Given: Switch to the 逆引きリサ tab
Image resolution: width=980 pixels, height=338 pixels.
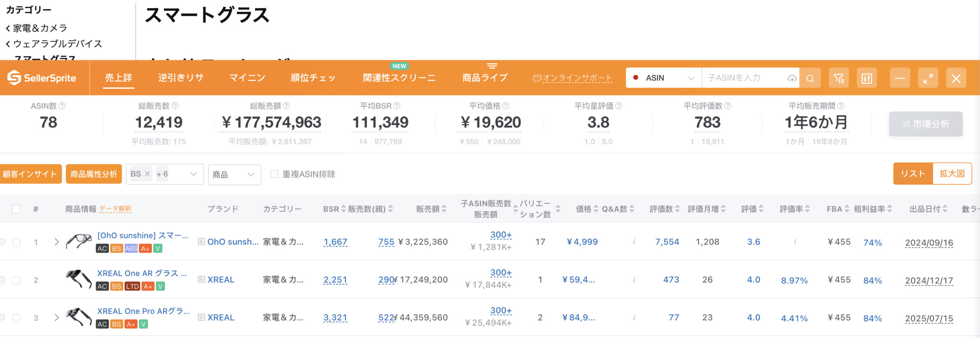Looking at the screenshot, I should 181,78.
